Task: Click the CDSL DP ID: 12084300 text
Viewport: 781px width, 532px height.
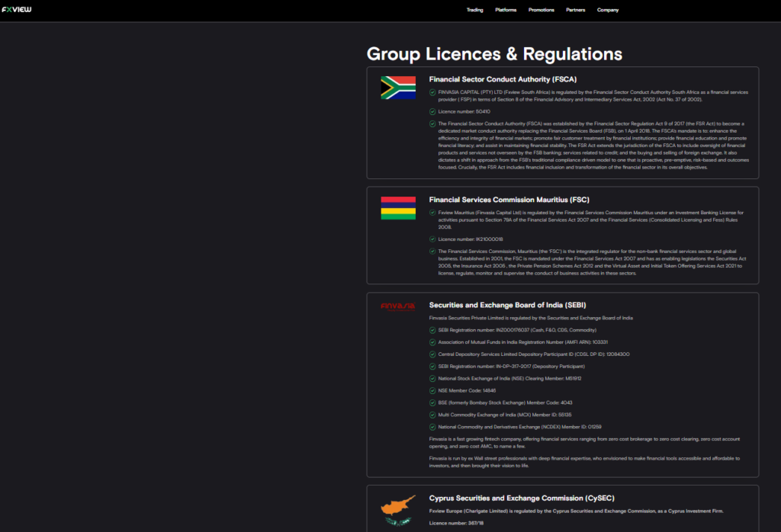Action: pyautogui.click(x=533, y=354)
